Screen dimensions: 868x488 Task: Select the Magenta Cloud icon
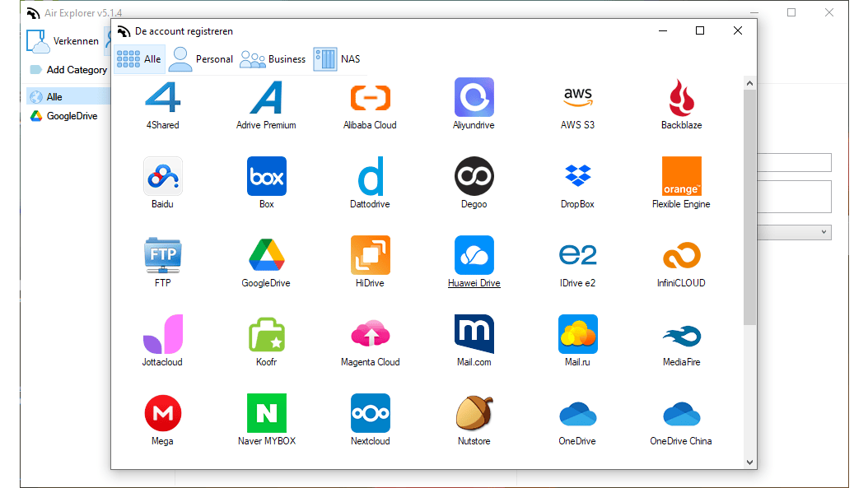coord(371,334)
